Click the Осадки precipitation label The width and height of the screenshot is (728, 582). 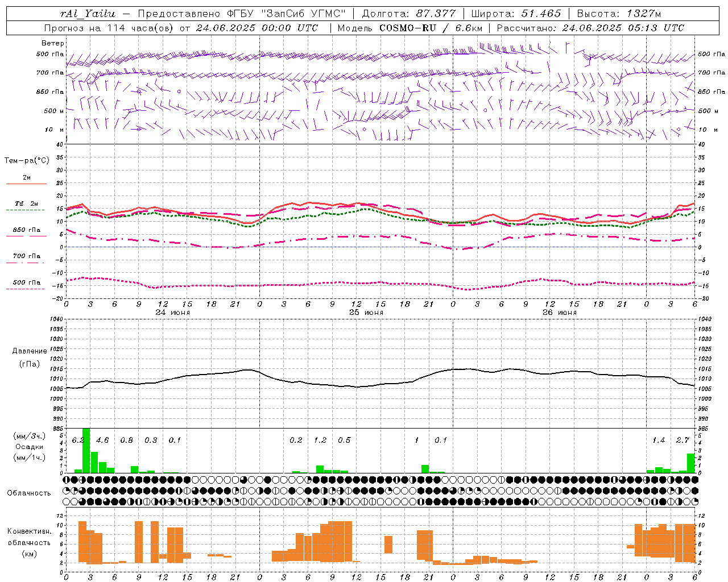pos(30,447)
